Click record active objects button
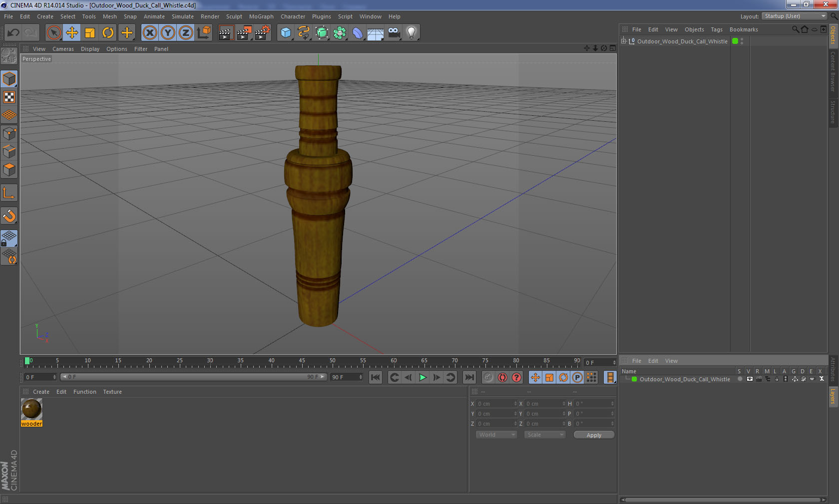The width and height of the screenshot is (839, 504). [488, 377]
